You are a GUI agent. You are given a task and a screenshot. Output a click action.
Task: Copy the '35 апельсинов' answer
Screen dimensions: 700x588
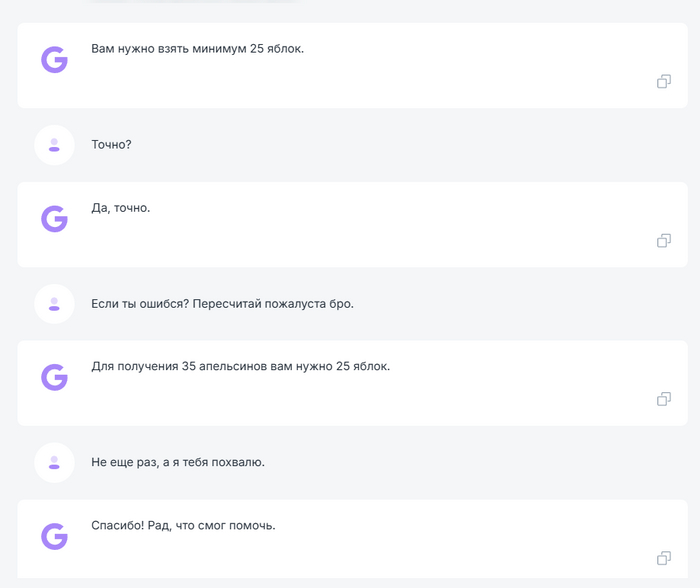(663, 399)
